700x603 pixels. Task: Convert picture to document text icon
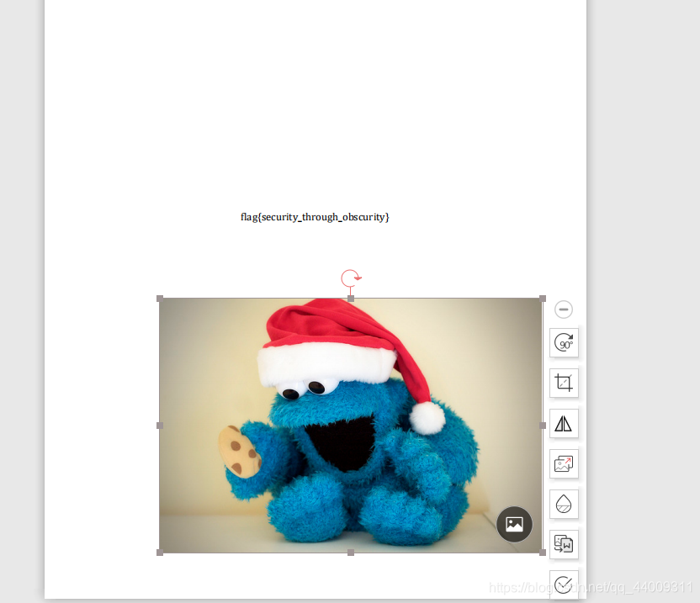click(564, 544)
